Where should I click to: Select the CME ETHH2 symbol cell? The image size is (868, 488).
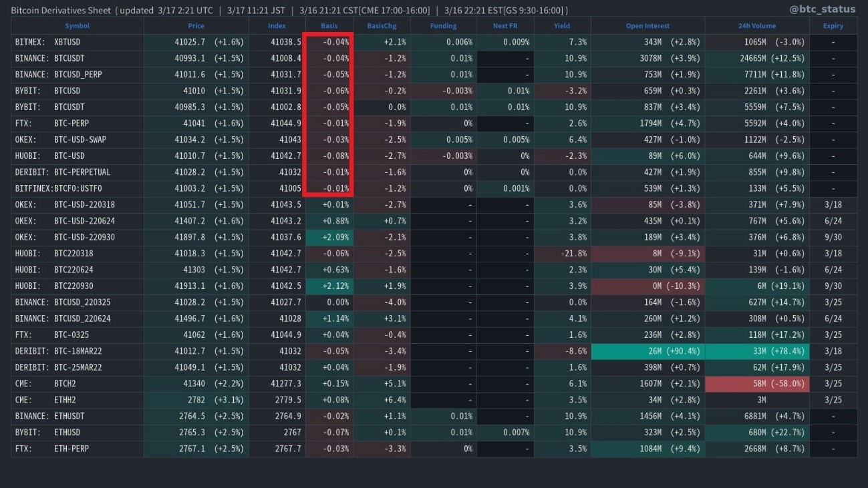[x=78, y=400]
